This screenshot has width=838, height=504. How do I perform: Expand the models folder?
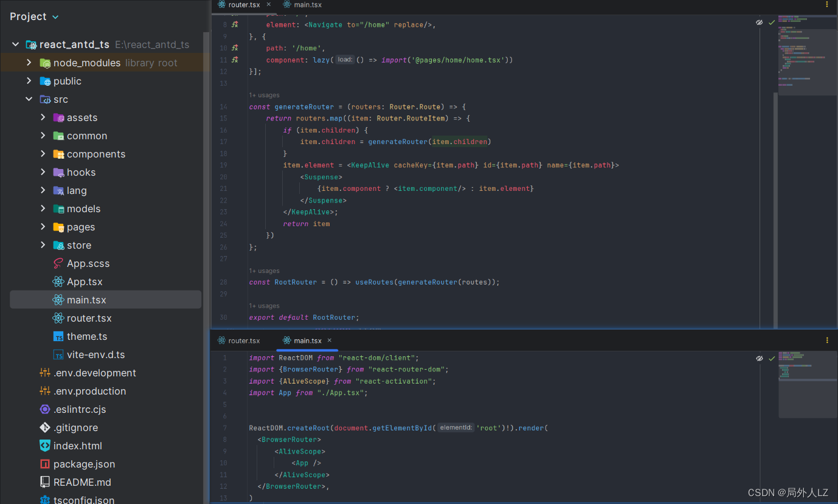point(43,209)
